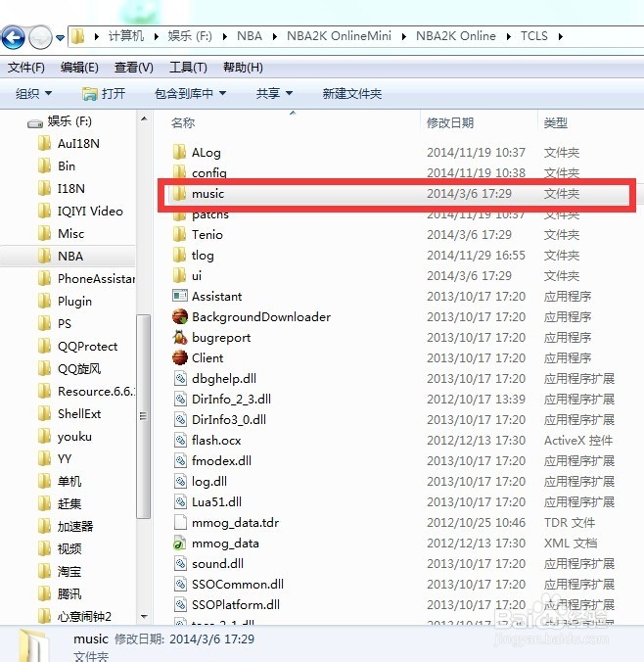Open the 文件(F) menu

(x=26, y=68)
